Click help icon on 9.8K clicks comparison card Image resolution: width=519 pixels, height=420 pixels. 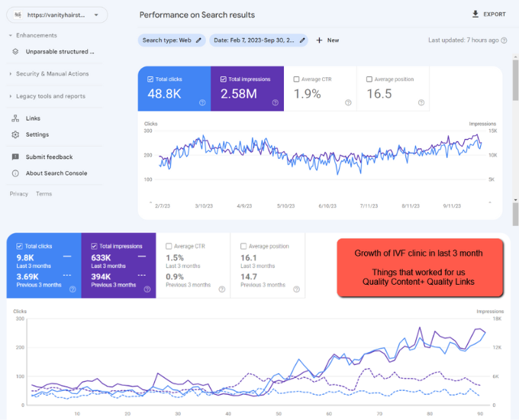tap(73, 289)
